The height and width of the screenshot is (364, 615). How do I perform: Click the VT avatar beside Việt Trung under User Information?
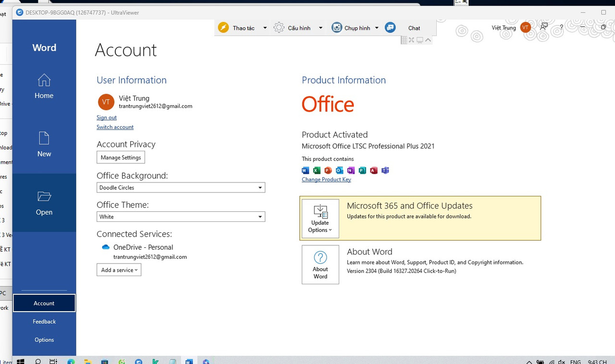pos(106,102)
